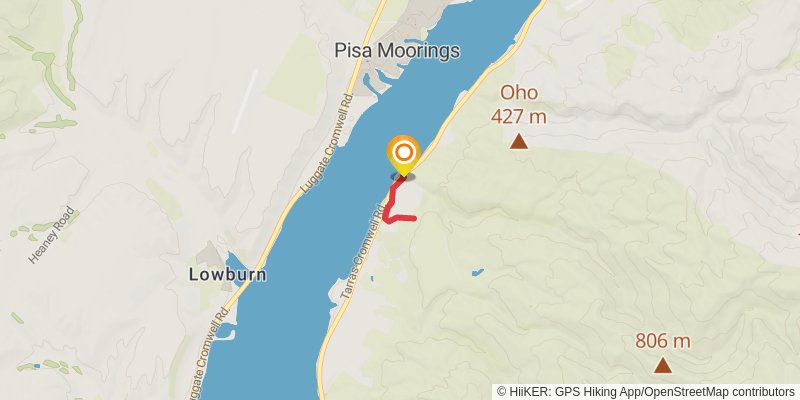Click the 806 m summit triangle icon
This screenshot has height=400, width=800.
(x=663, y=365)
